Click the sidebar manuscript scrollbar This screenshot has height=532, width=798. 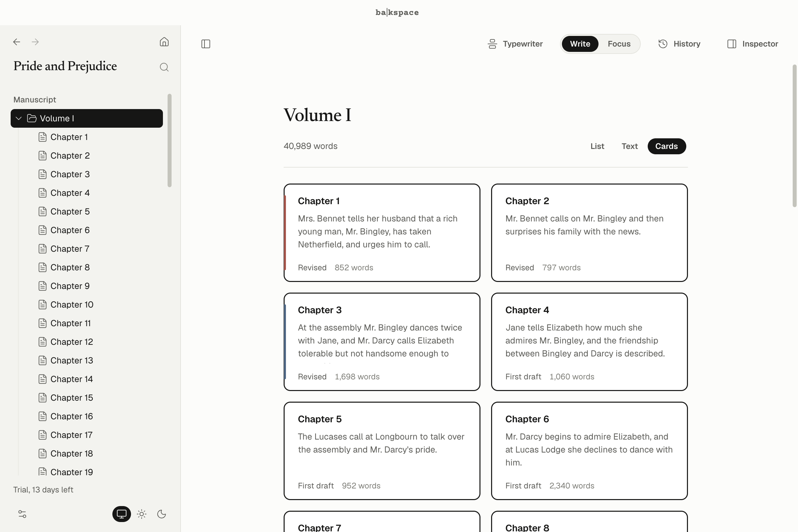point(170,140)
